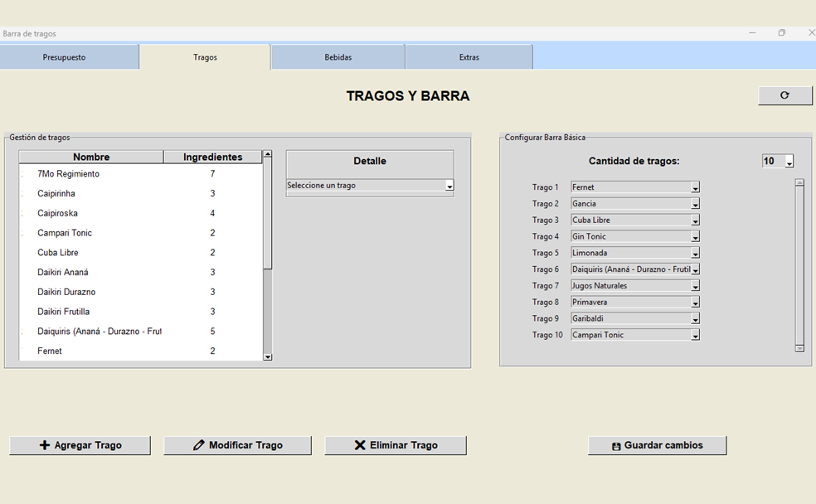
Task: Expand the Trago 5 Limonada dropdown
Action: click(635, 253)
